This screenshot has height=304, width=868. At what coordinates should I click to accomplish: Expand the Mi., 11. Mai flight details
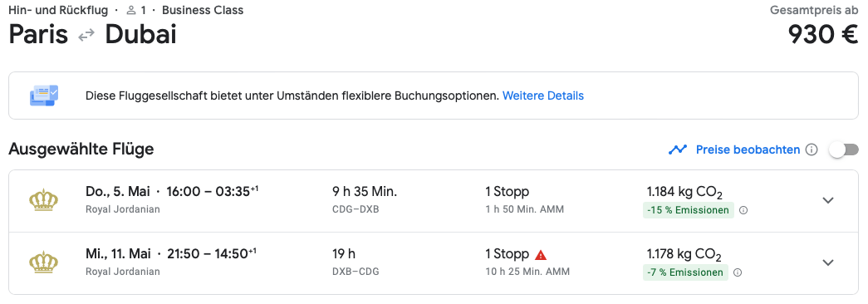pyautogui.click(x=828, y=262)
